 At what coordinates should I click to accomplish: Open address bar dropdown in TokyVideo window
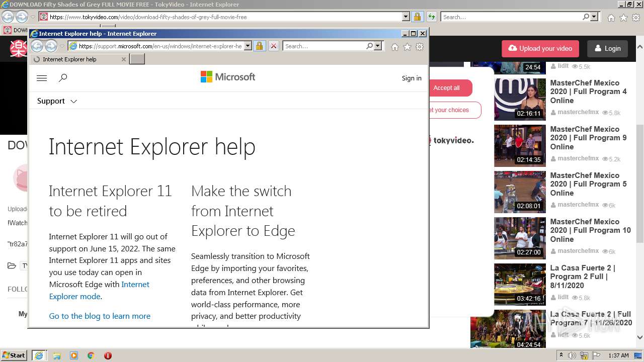click(x=406, y=17)
